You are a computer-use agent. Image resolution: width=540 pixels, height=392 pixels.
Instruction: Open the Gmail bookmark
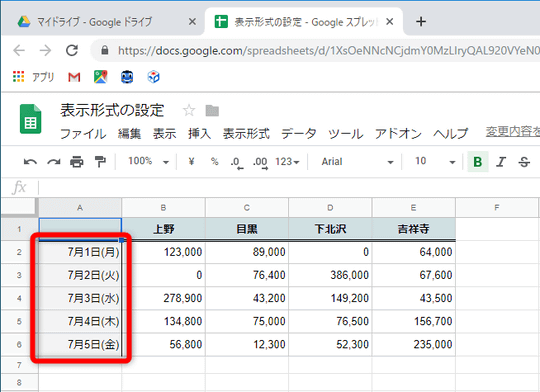[x=74, y=77]
